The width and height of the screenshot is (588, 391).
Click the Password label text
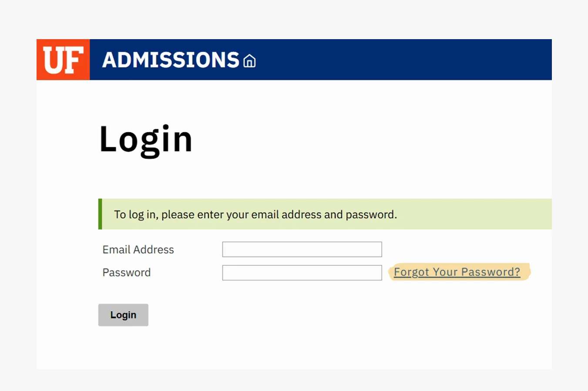click(127, 273)
